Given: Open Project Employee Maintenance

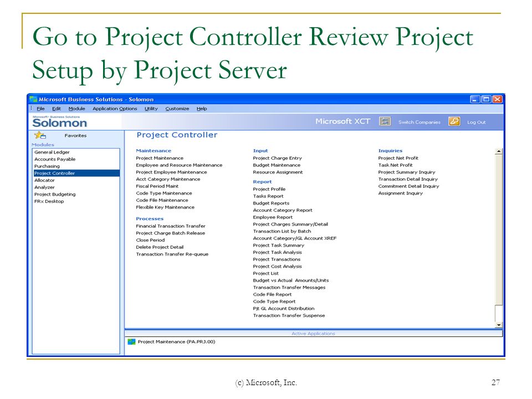Looking at the screenshot, I should point(171,172).
